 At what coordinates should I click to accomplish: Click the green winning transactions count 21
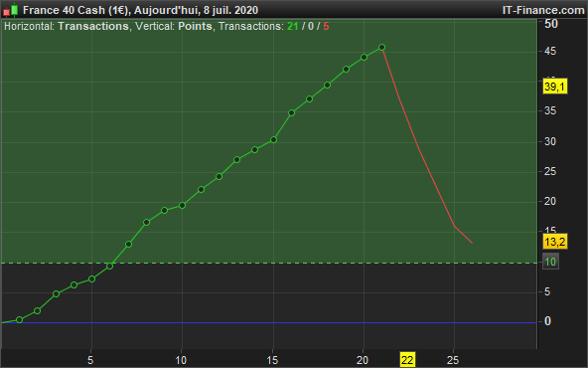(x=292, y=26)
